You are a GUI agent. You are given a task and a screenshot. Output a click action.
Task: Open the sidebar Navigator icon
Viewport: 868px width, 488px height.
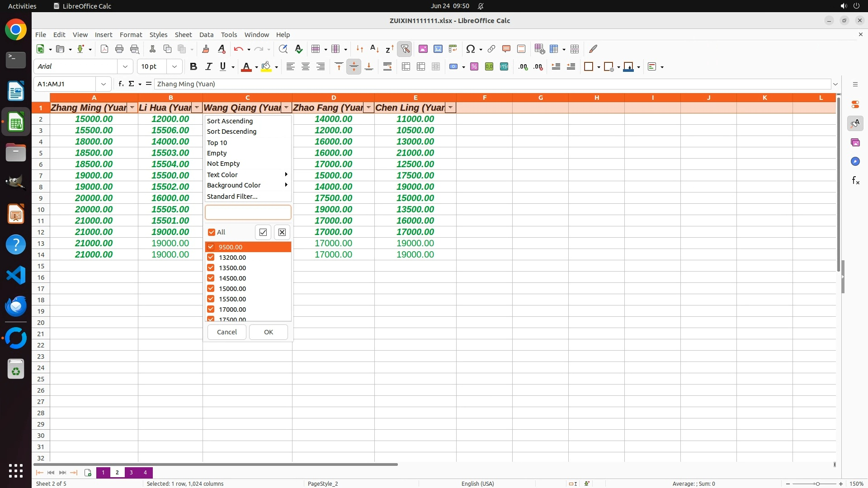[x=855, y=161]
